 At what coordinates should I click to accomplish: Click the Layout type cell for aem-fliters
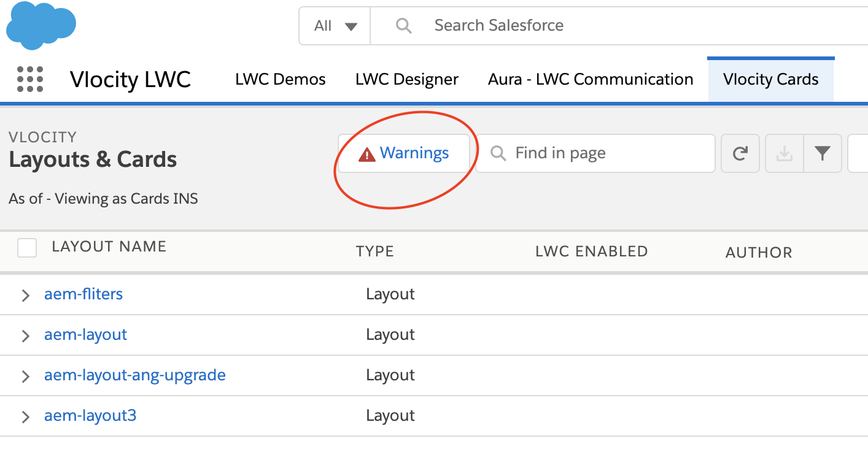[390, 294]
